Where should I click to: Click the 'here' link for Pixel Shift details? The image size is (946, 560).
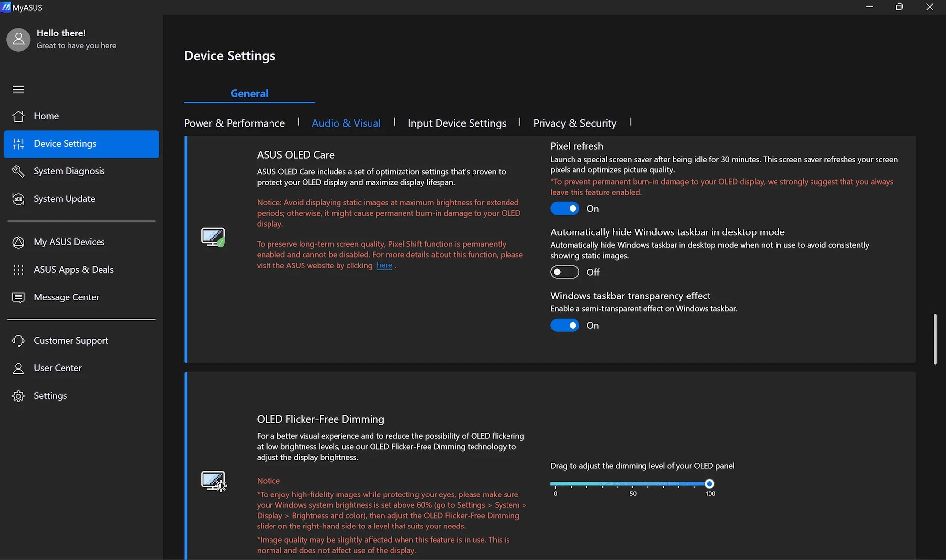384,265
